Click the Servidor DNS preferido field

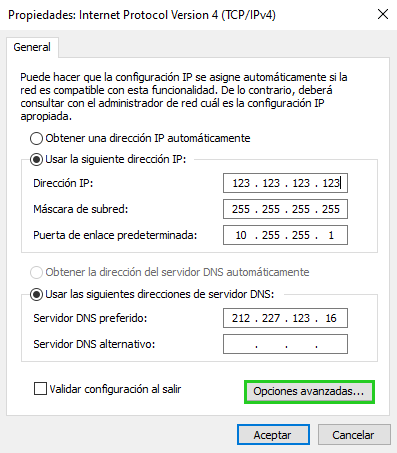coord(285,318)
